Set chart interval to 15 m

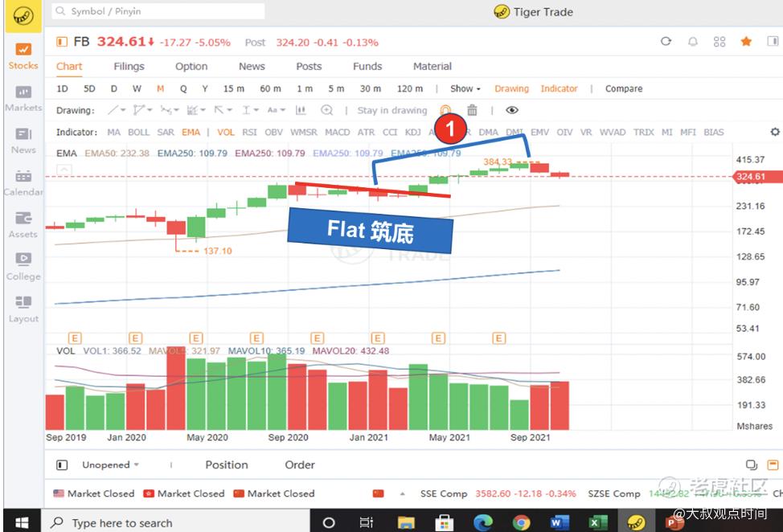coord(234,89)
